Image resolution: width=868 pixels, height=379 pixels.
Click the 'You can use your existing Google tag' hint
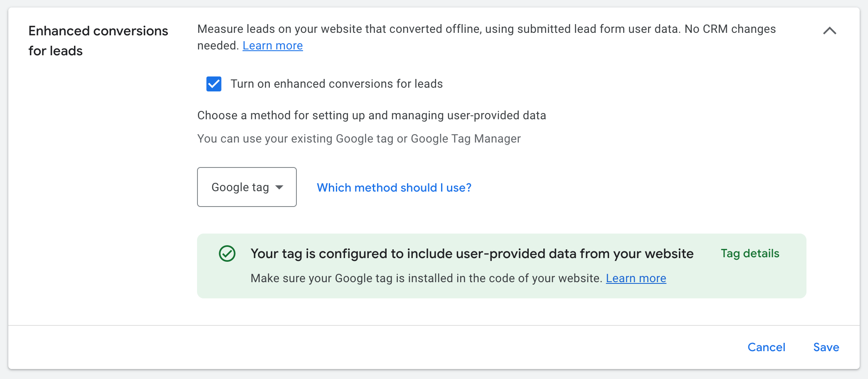[359, 139]
